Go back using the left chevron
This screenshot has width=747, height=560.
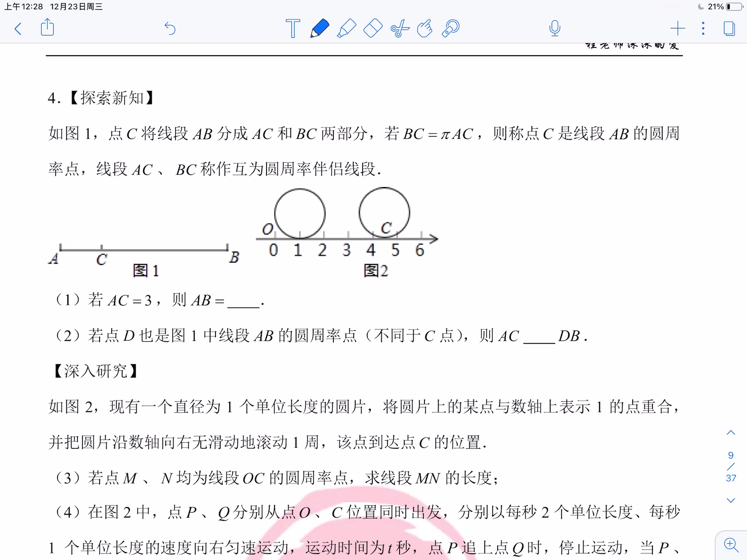(18, 28)
